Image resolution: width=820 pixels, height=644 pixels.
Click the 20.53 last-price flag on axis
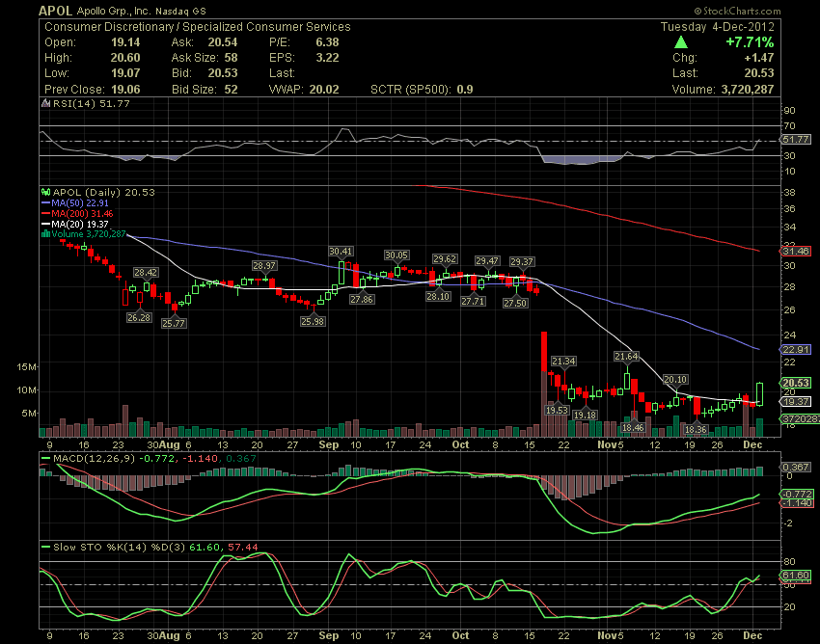pos(798,383)
